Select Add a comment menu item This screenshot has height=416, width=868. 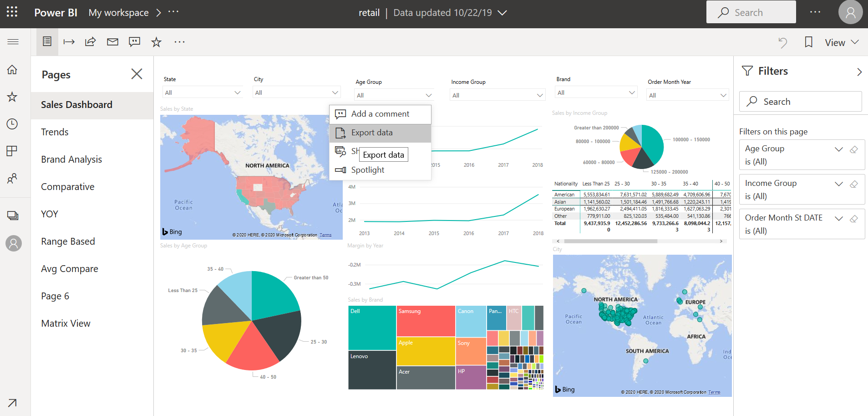click(x=380, y=114)
